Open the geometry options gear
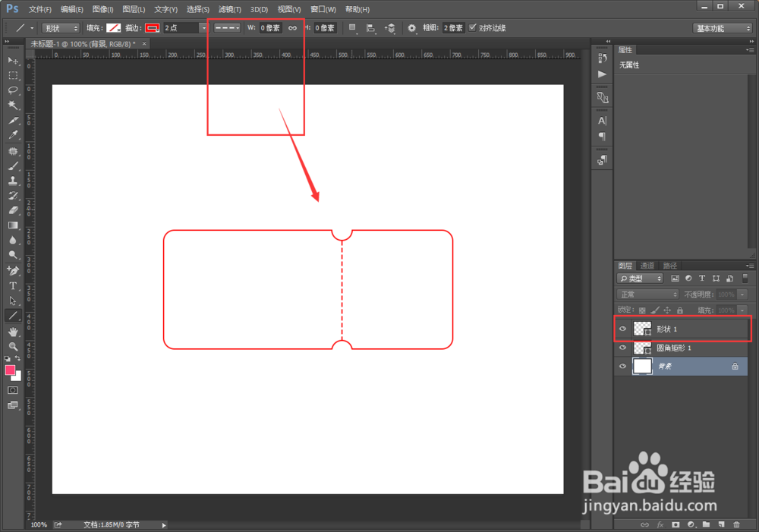 pyautogui.click(x=411, y=28)
